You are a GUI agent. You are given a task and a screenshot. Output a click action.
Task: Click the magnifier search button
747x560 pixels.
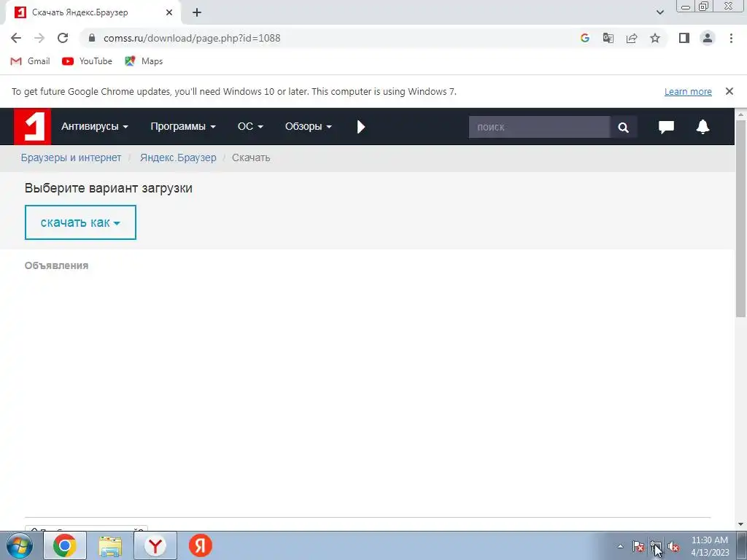(624, 127)
